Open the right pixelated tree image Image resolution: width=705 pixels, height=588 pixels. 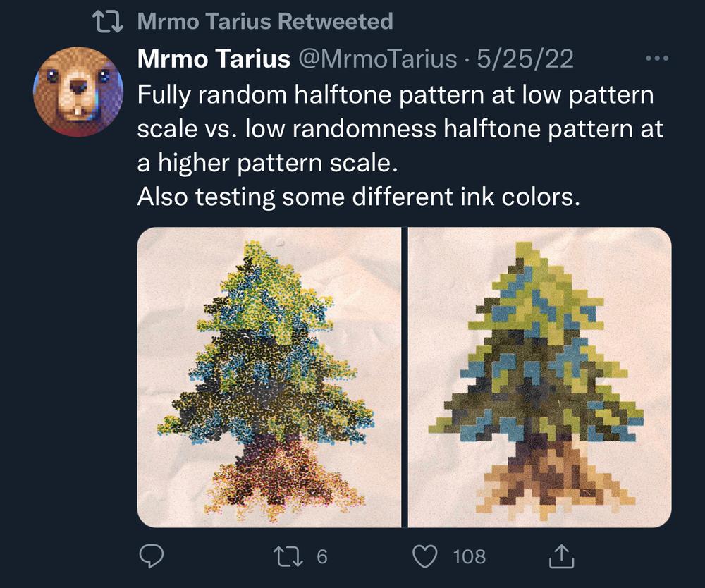pos(539,377)
